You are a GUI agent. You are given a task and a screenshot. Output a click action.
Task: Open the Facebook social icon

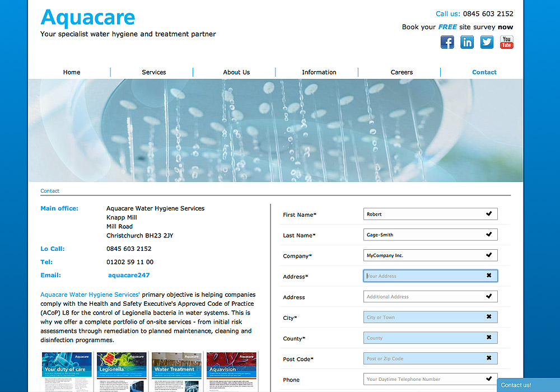pos(447,42)
